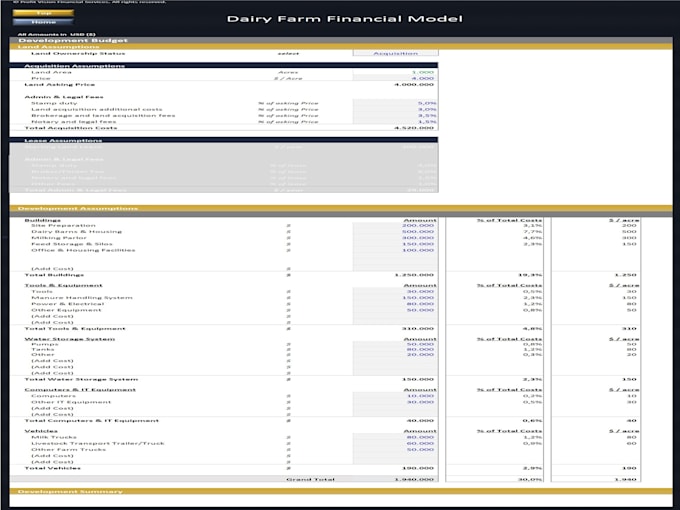Select the Stamp duty 5,0% cell under Acquisition
This screenshot has height=510, width=680.
coord(396,103)
